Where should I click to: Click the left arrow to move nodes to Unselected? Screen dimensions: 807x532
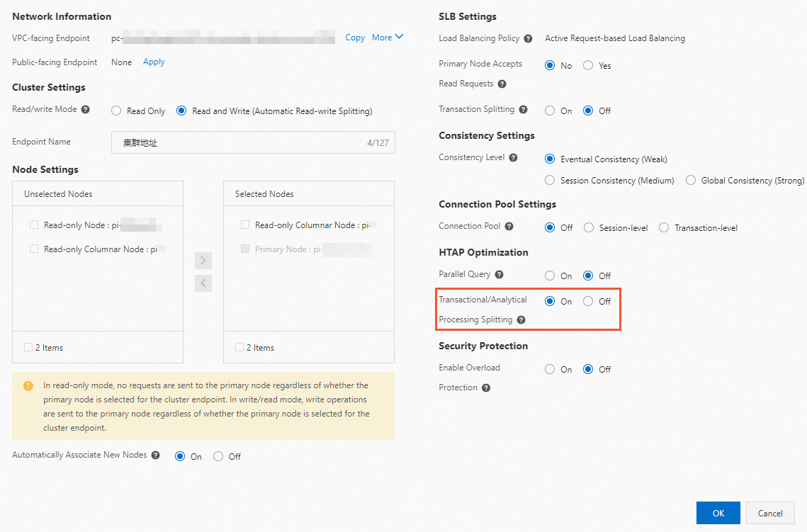tap(203, 283)
